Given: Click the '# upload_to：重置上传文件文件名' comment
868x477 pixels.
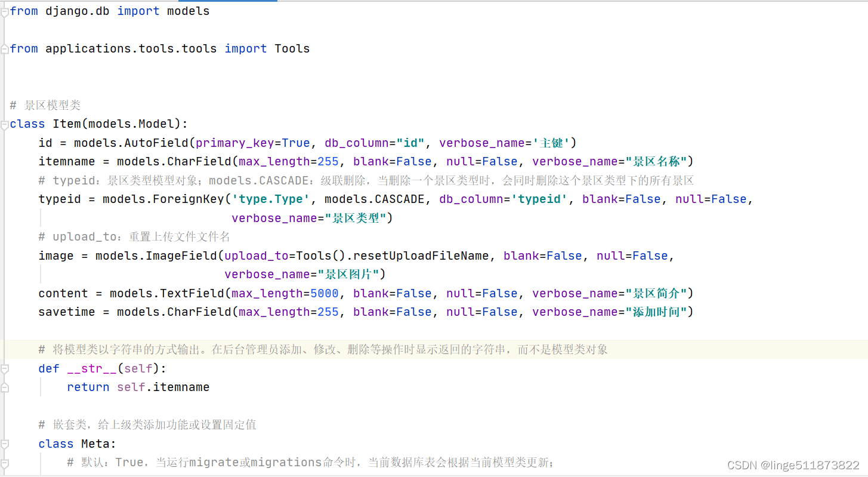Looking at the screenshot, I should (134, 237).
